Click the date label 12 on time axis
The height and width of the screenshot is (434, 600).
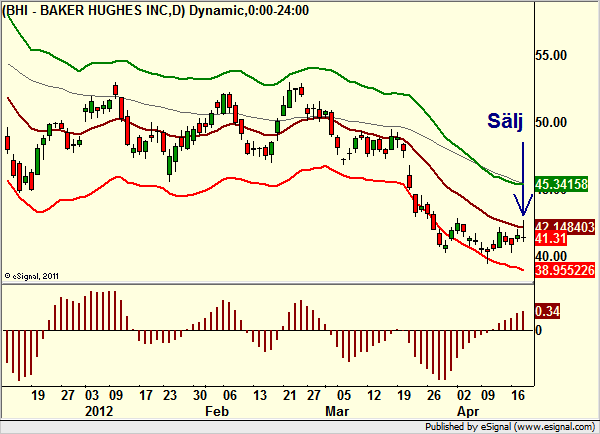point(373,395)
